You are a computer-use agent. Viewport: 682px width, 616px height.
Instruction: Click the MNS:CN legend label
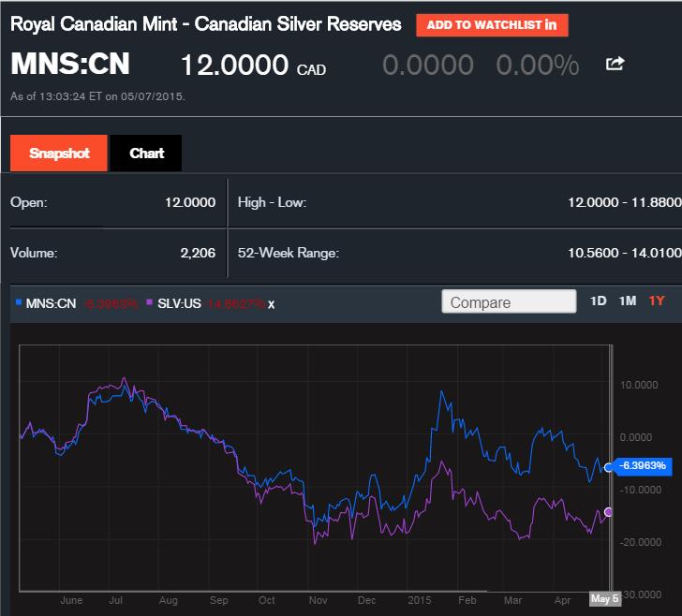[51, 303]
